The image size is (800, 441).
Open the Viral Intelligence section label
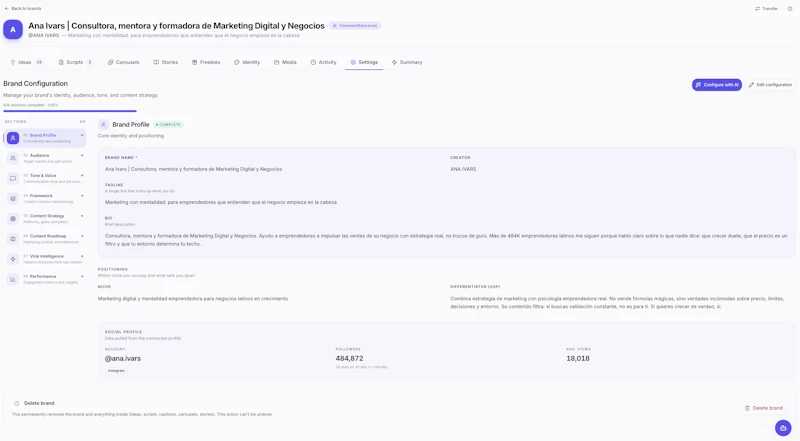click(46, 256)
